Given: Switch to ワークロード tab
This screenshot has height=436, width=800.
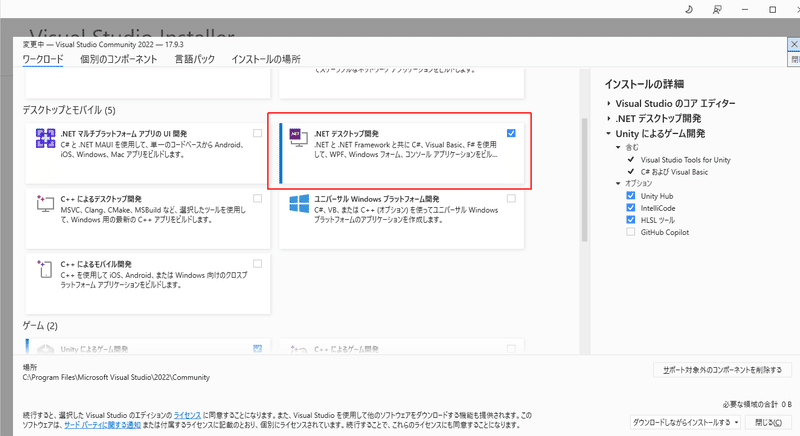Looking at the screenshot, I should tap(43, 60).
